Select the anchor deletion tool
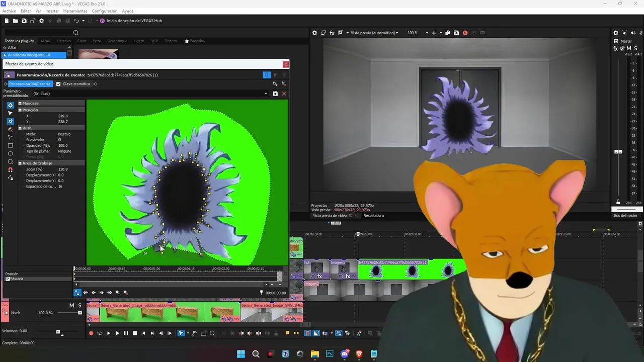 coord(10,129)
